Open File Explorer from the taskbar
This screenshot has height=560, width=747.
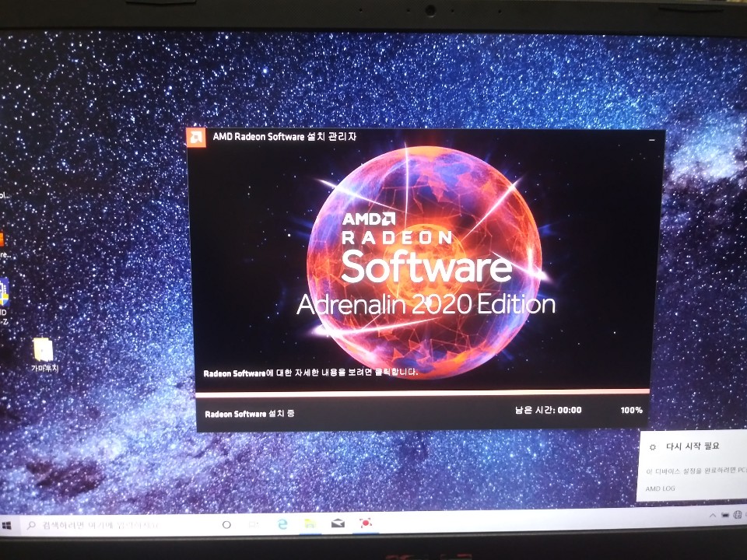click(x=310, y=524)
